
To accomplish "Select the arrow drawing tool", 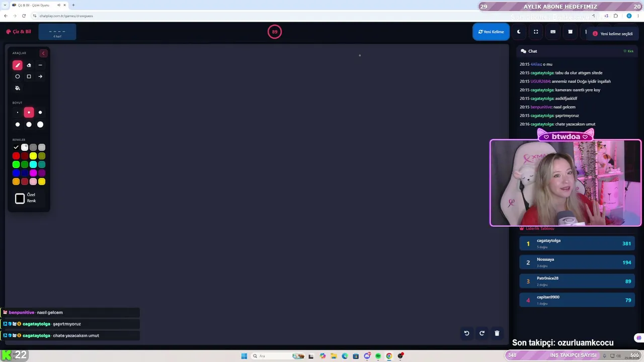I will point(40,76).
